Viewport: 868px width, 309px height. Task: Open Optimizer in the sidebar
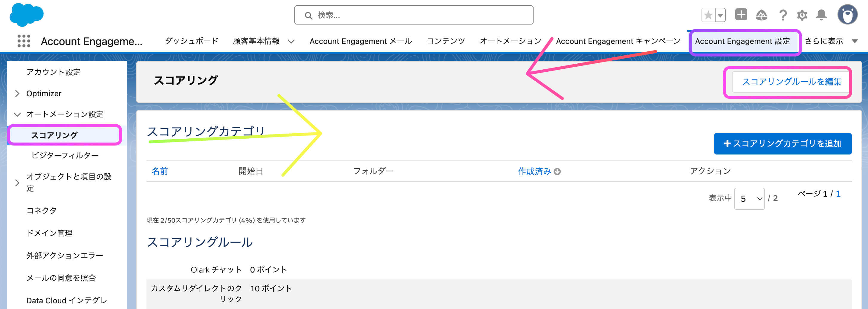point(44,93)
